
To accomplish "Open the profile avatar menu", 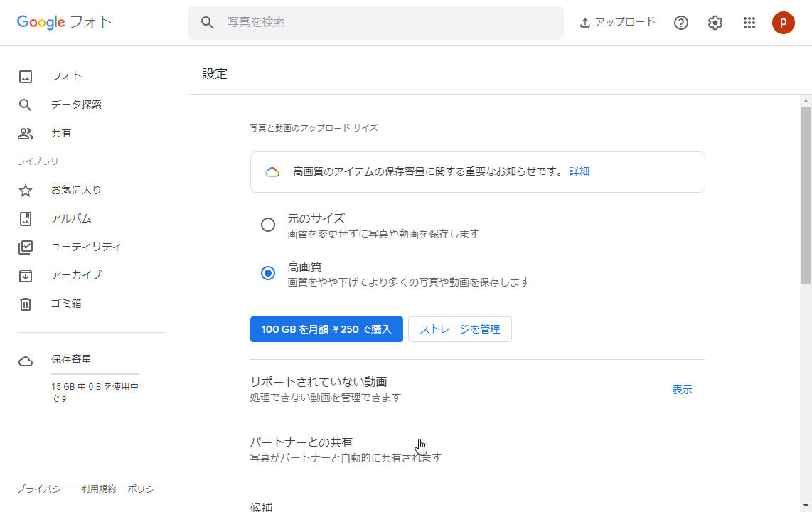I will [x=784, y=22].
